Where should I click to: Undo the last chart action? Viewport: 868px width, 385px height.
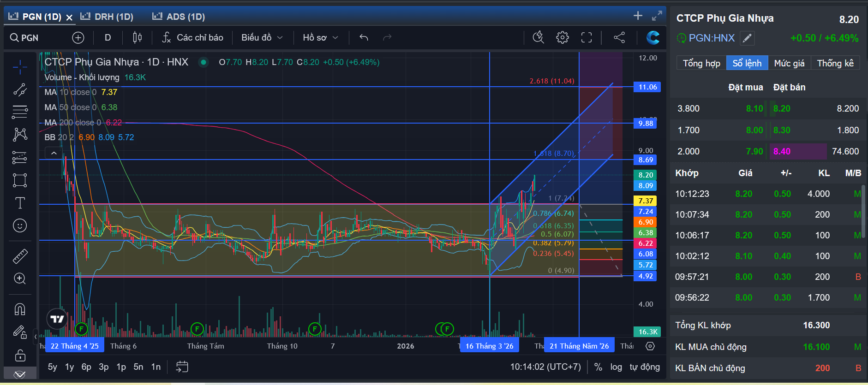point(364,38)
